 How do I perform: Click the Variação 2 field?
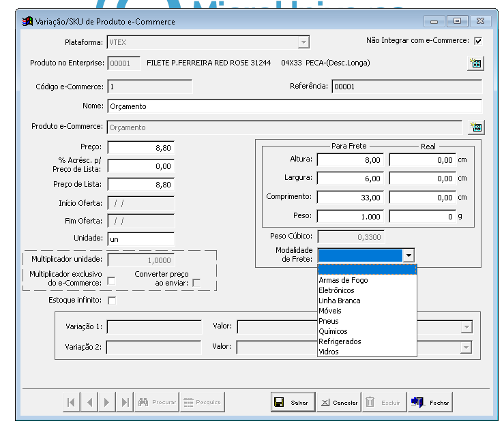pyautogui.click(x=153, y=348)
